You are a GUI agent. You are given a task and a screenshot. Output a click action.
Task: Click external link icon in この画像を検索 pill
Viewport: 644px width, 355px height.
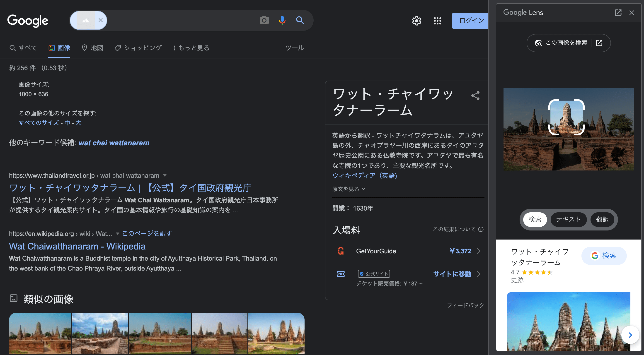coord(599,43)
